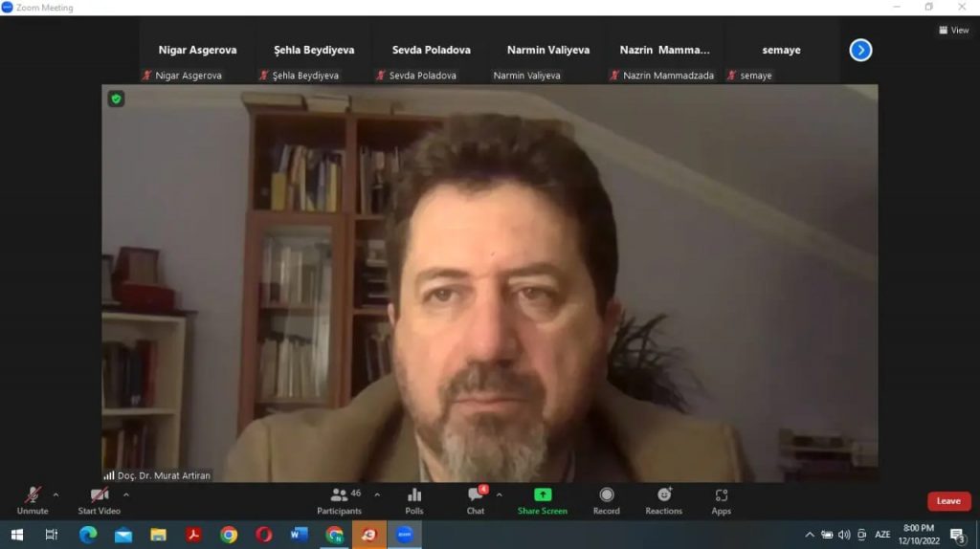980x549 pixels.
Task: Show hidden system tray icons
Action: (x=810, y=535)
